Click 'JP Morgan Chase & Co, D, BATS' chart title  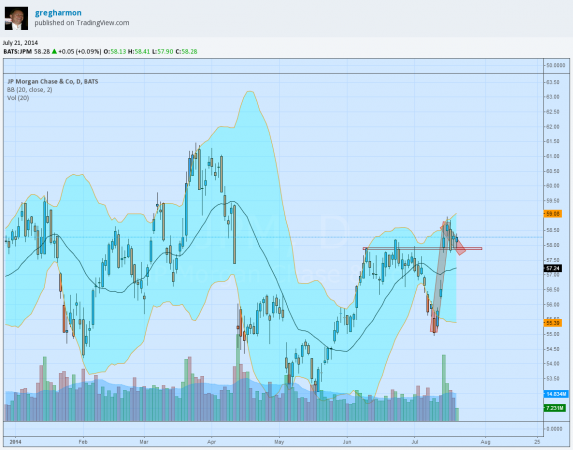click(x=53, y=82)
